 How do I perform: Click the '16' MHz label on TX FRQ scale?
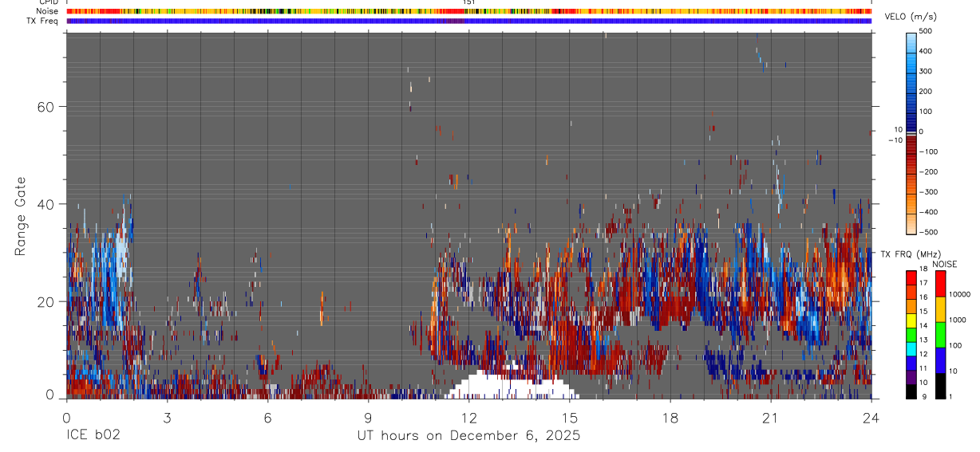(x=923, y=297)
